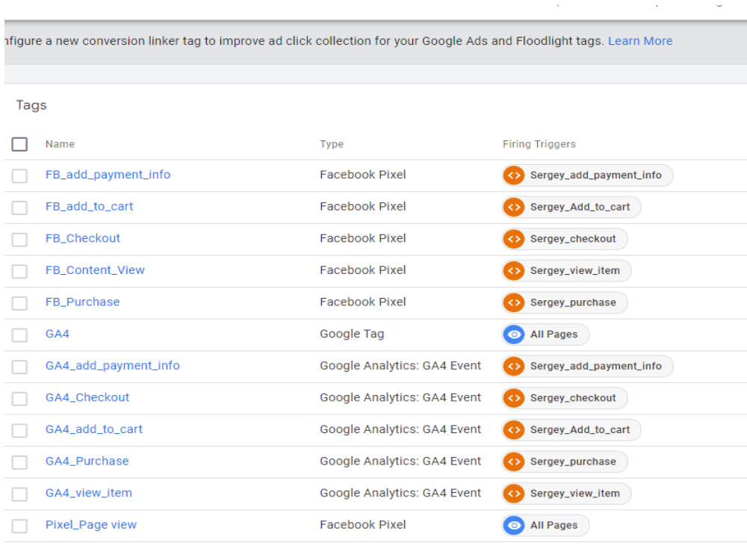Click the trigger icon in FB_add_to_cart row

coord(514,207)
